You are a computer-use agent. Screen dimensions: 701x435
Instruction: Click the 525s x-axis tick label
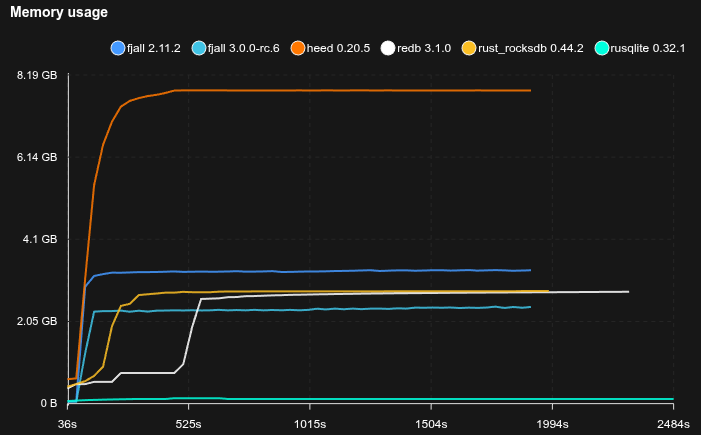[189, 423]
